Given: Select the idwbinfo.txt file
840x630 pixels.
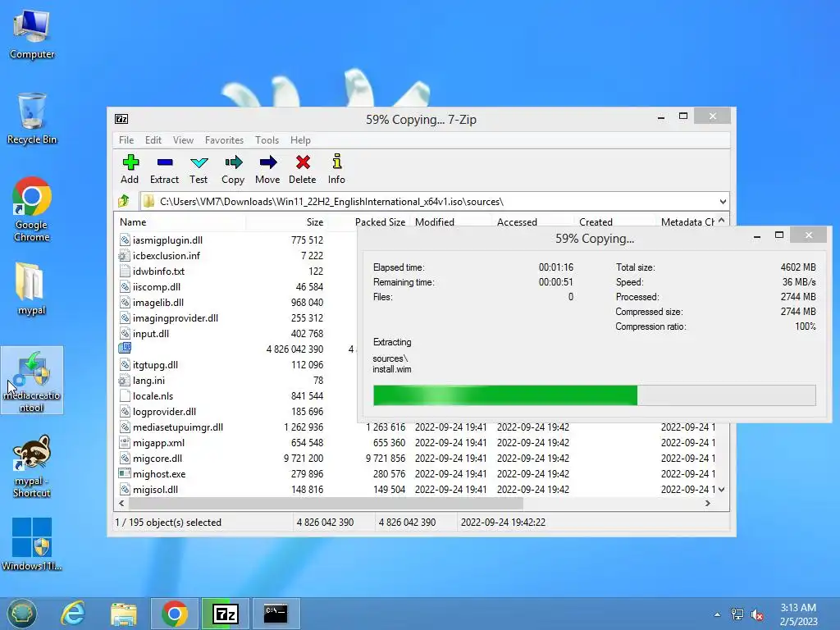Looking at the screenshot, I should click(x=158, y=271).
